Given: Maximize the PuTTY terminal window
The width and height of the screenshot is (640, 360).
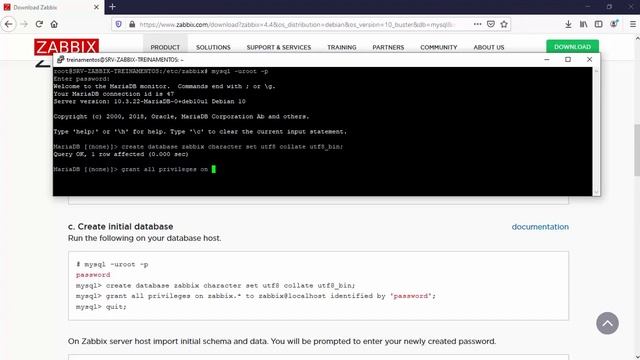Looking at the screenshot, I should pyautogui.click(x=568, y=60).
